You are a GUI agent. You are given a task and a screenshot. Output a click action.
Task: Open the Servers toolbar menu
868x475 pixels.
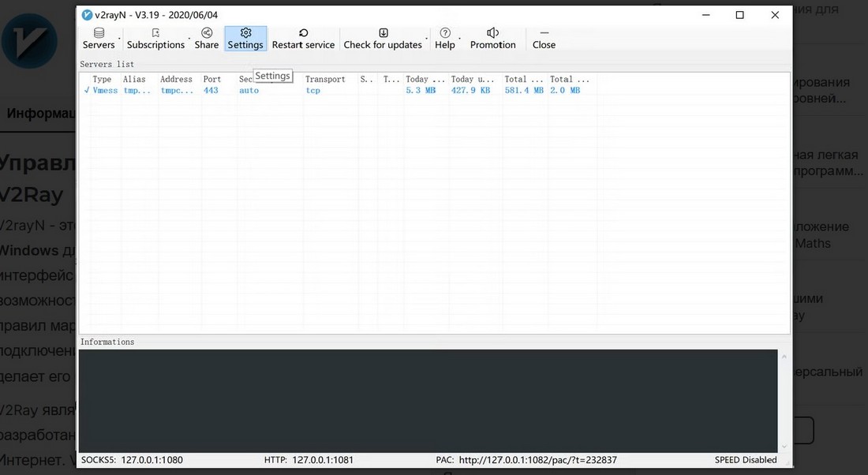coord(99,39)
